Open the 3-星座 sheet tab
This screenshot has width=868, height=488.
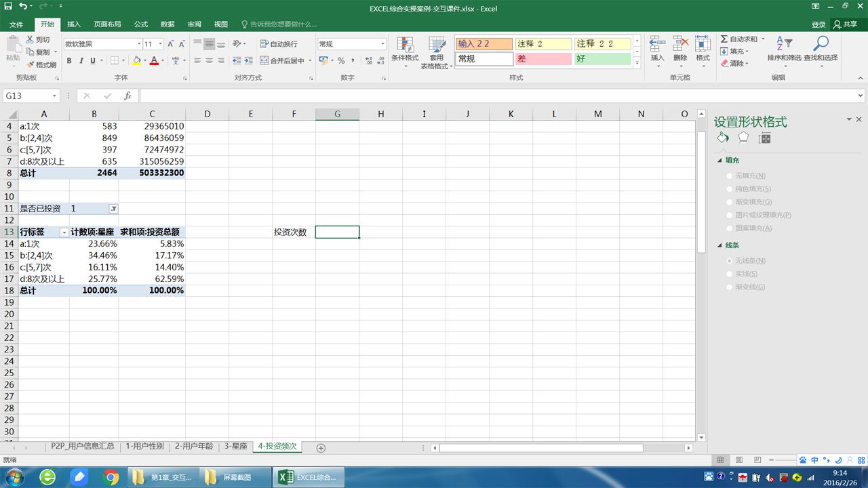coord(236,447)
